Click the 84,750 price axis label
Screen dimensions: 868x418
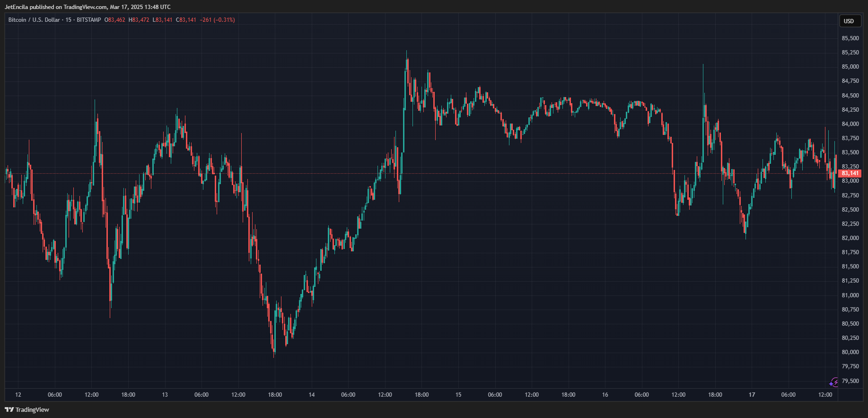tap(850, 81)
